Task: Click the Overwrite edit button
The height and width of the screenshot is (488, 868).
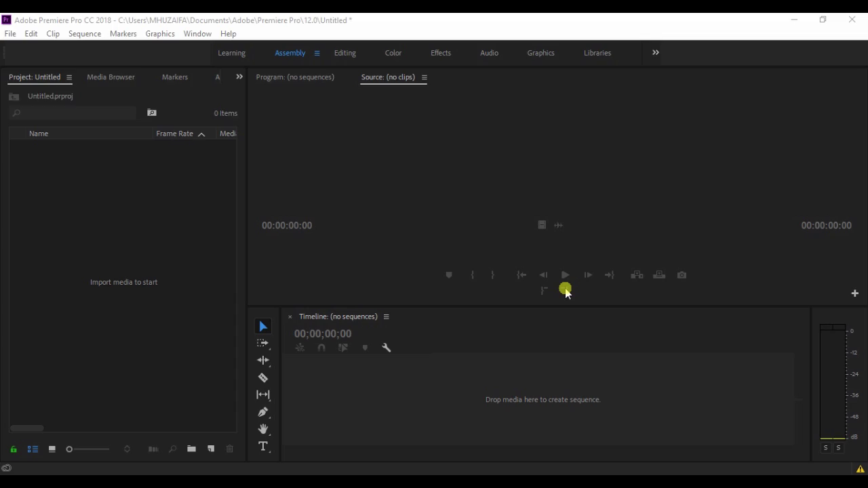Action: click(x=659, y=275)
